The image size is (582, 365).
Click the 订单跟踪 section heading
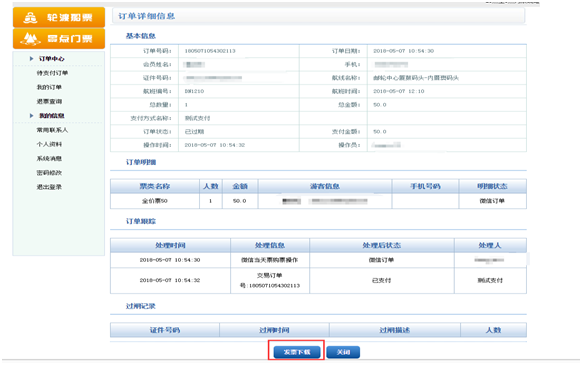(141, 221)
